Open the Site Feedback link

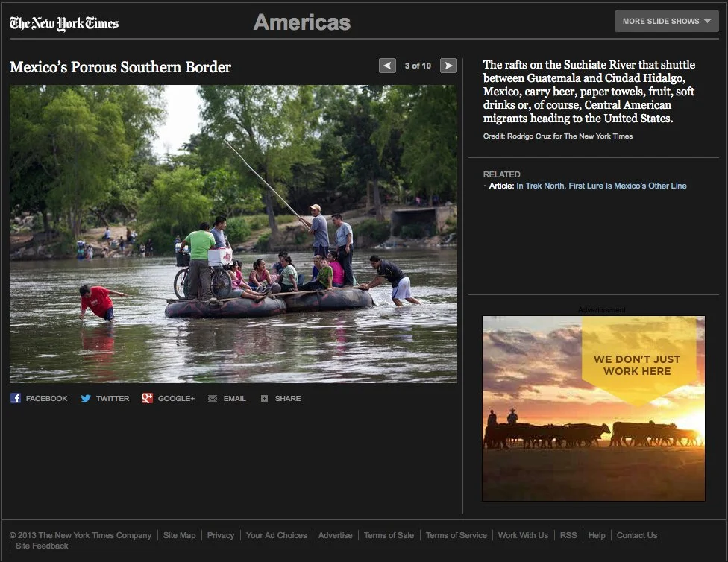point(41,546)
